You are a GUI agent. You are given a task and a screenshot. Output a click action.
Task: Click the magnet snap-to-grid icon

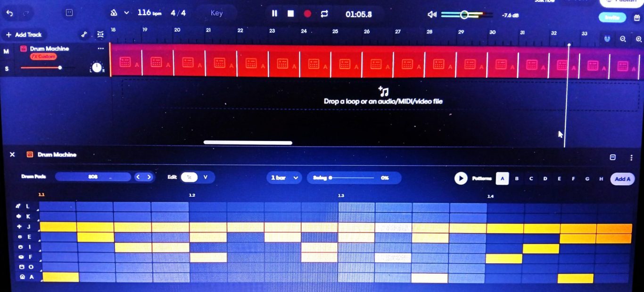(x=607, y=39)
